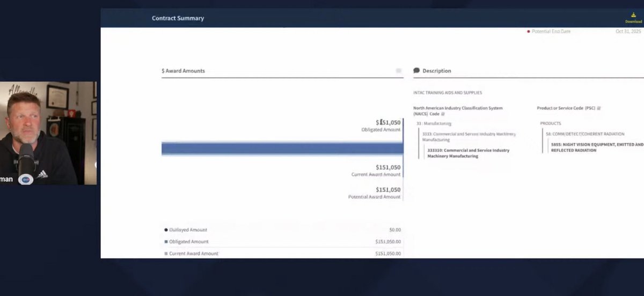
Task: Click the North American Industry Classification System label
Action: pyautogui.click(x=458, y=111)
